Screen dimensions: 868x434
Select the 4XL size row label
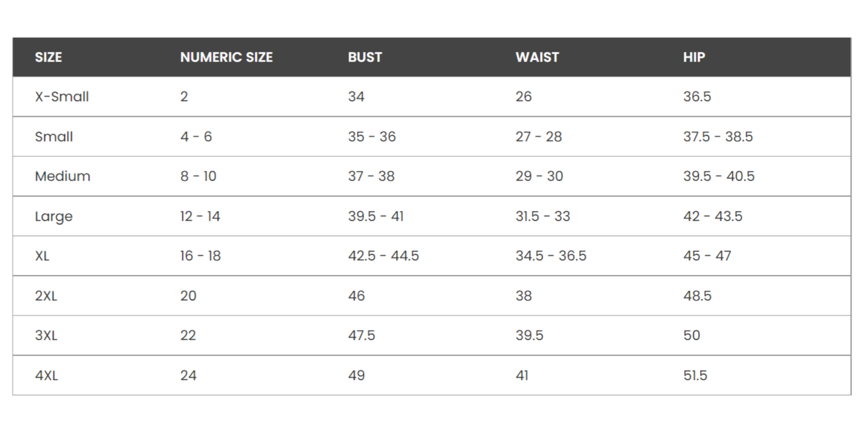(x=46, y=376)
